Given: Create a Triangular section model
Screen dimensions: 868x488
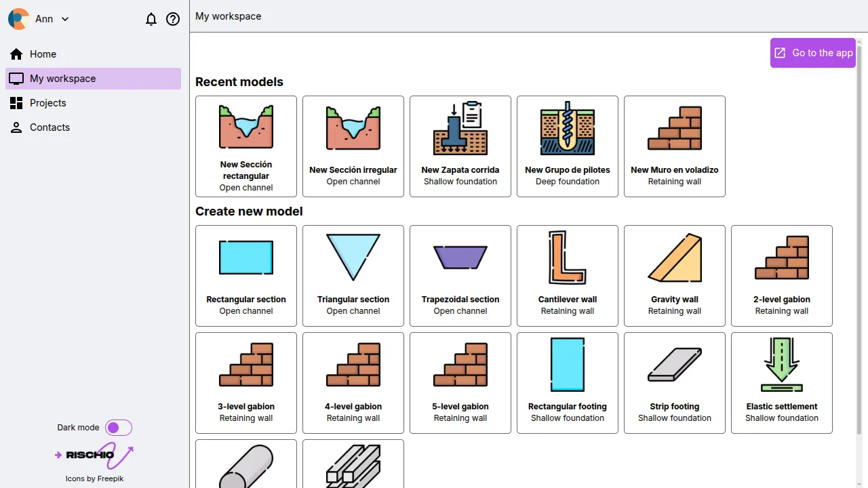Looking at the screenshot, I should pos(353,276).
